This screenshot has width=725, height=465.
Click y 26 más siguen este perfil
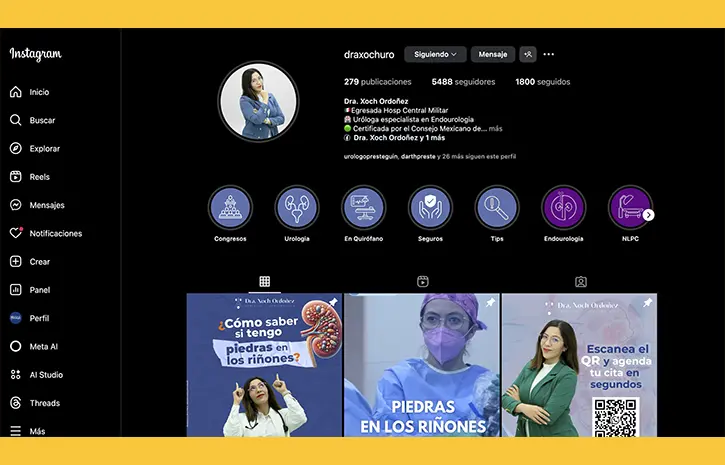477,156
